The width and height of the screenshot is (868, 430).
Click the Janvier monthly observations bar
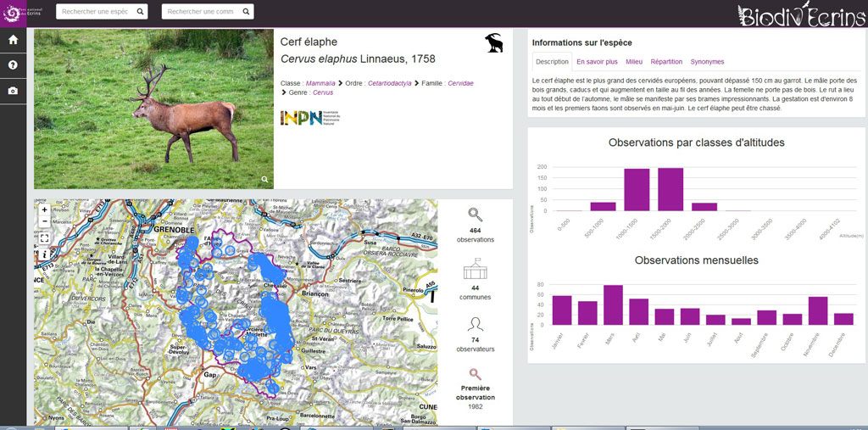click(x=562, y=310)
